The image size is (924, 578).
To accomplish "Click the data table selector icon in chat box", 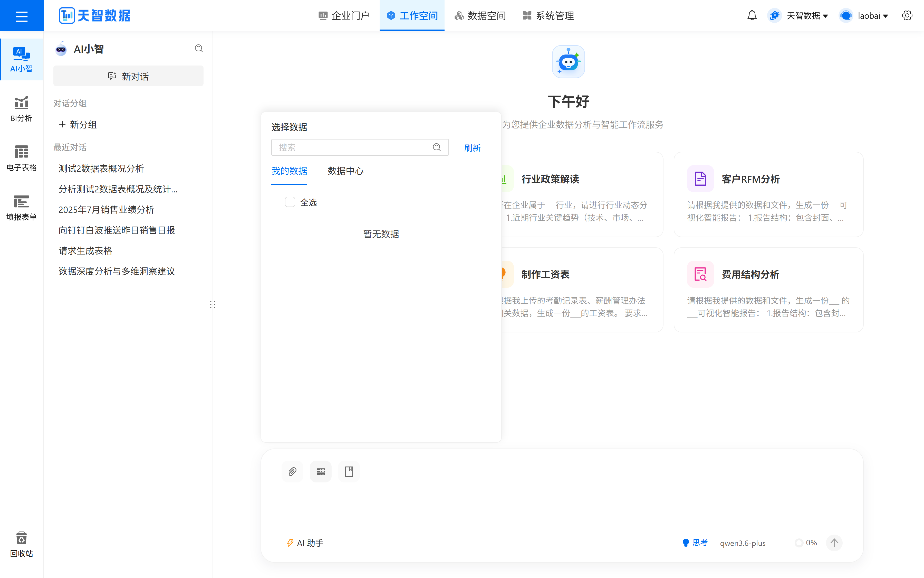I will coord(321,472).
